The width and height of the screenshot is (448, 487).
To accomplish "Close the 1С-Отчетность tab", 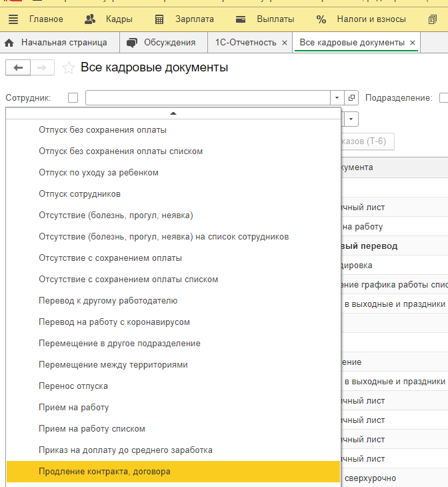I will pyautogui.click(x=285, y=43).
